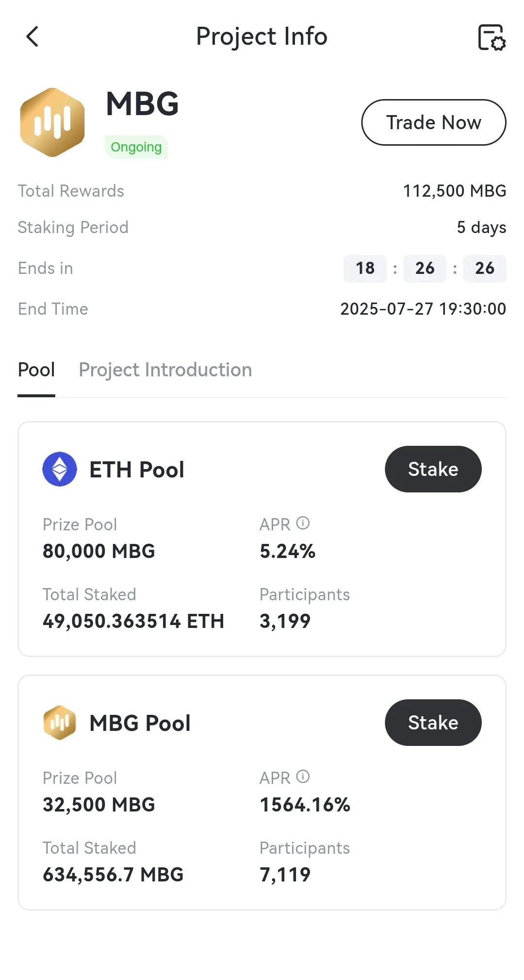Tap the Ongoing status badge

coord(136,147)
